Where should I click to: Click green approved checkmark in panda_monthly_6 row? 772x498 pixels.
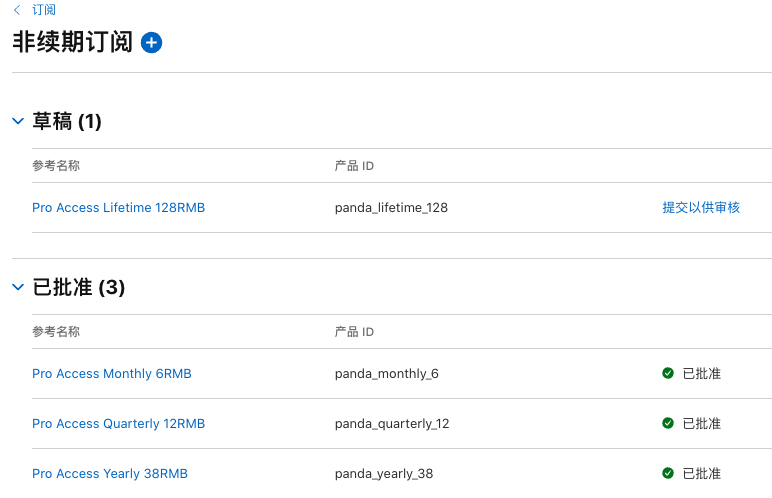pos(667,374)
